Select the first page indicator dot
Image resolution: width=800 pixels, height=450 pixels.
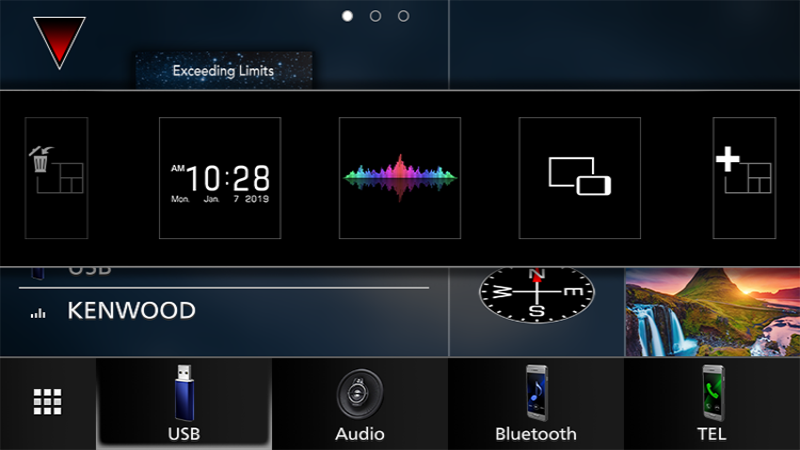click(x=347, y=16)
